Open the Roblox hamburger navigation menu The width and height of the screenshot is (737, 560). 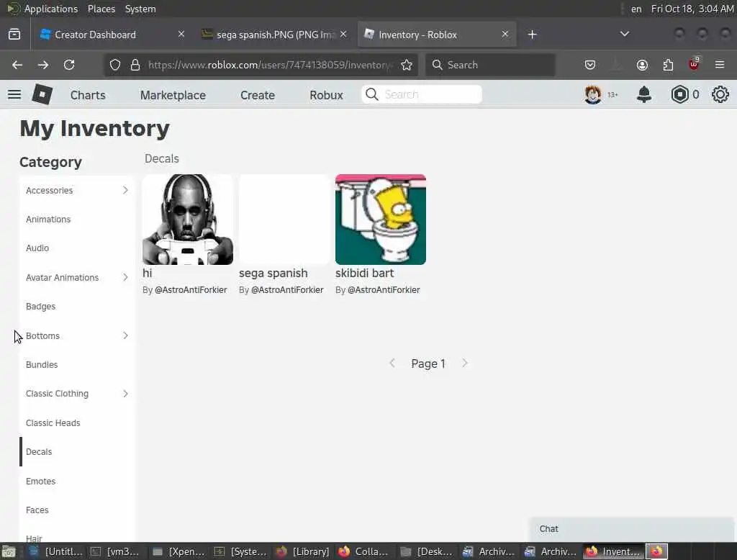(x=14, y=94)
